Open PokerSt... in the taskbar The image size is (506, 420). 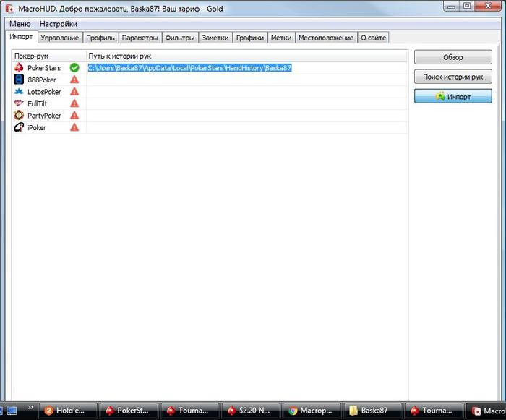[x=129, y=411]
